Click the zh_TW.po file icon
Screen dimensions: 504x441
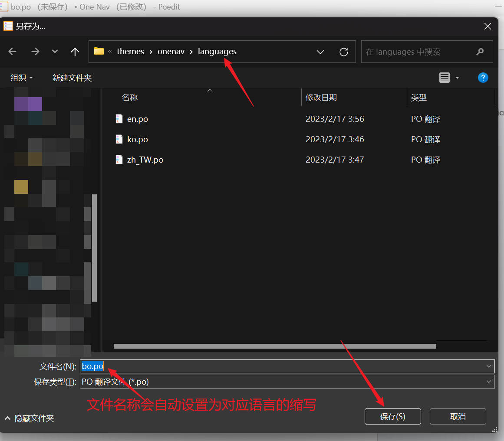[119, 160]
